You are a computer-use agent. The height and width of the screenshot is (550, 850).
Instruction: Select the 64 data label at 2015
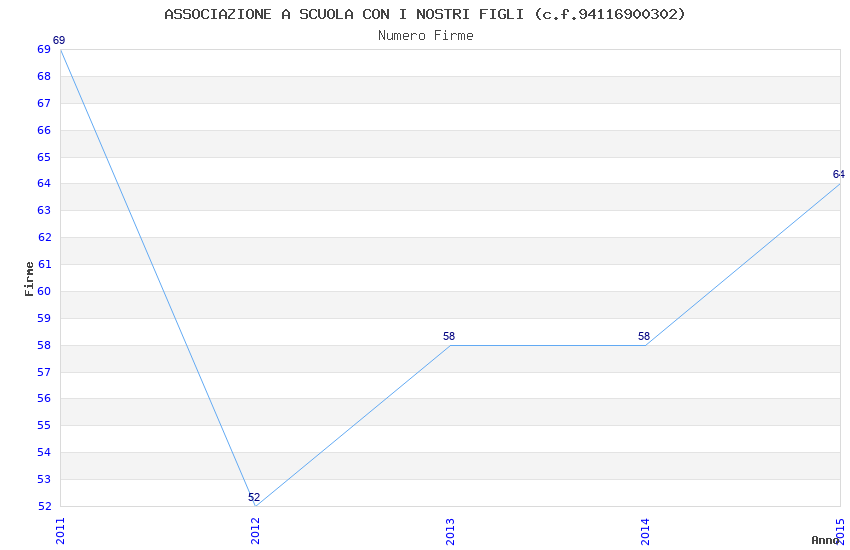[839, 174]
